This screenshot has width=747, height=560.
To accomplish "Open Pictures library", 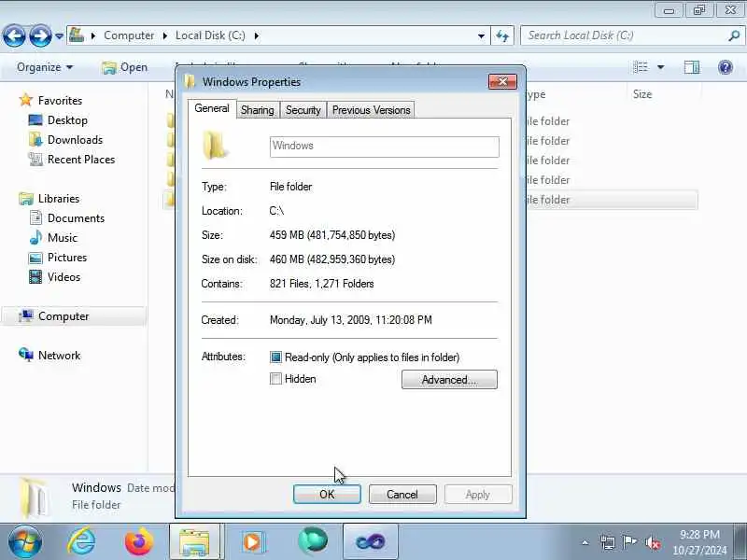I will (67, 258).
